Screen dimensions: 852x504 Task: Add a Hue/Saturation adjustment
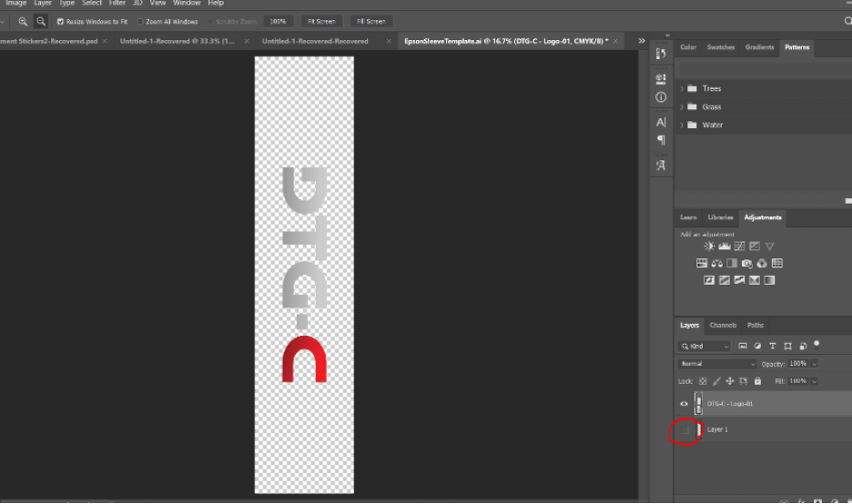pyautogui.click(x=702, y=264)
